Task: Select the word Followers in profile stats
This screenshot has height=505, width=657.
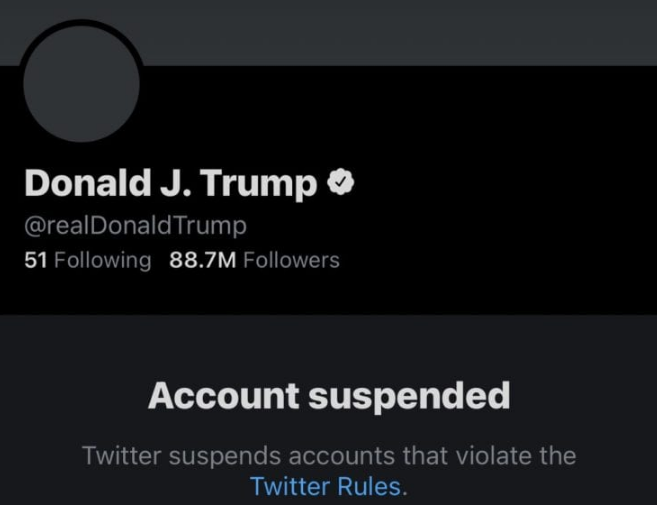Action: (291, 260)
